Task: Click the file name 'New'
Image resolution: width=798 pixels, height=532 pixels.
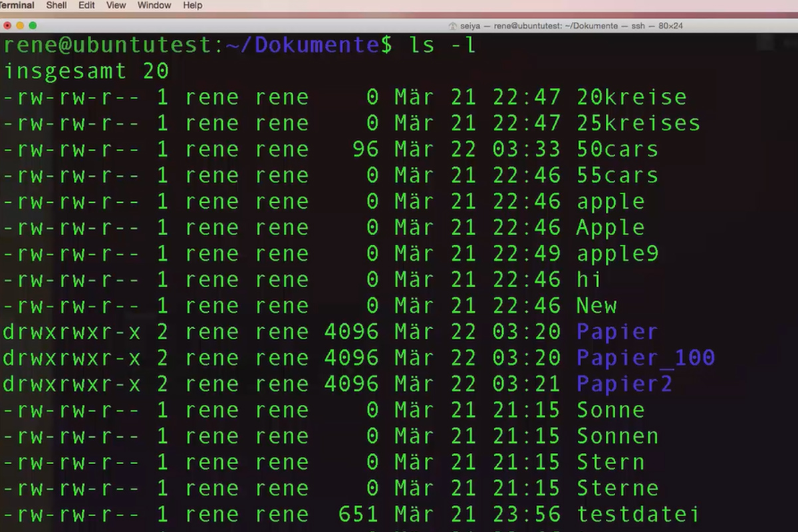Action: [x=597, y=306]
